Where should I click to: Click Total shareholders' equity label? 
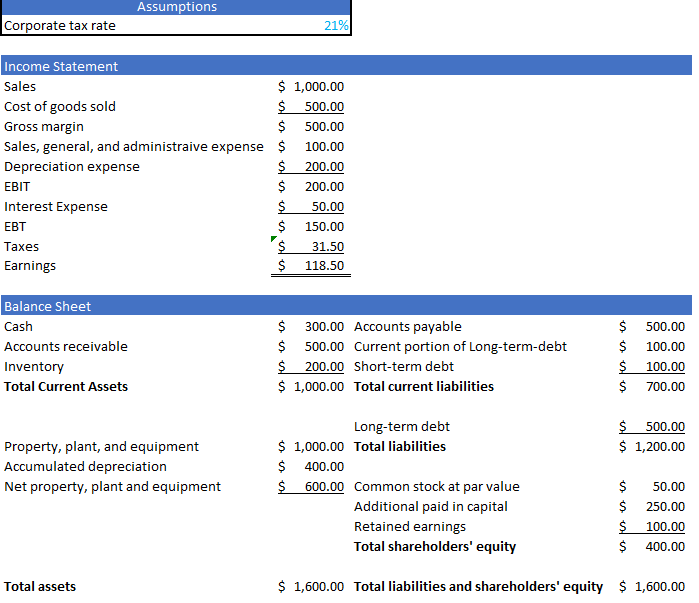(x=435, y=547)
